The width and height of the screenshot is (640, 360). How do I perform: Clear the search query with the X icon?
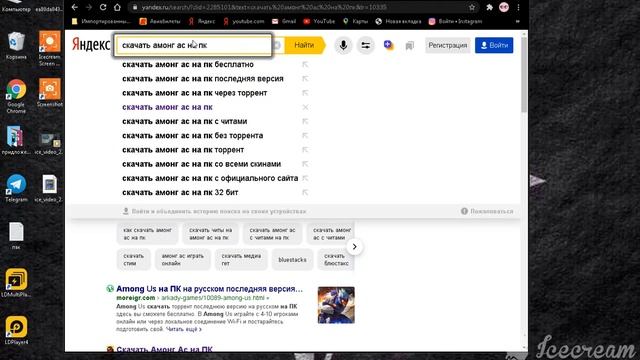277,45
